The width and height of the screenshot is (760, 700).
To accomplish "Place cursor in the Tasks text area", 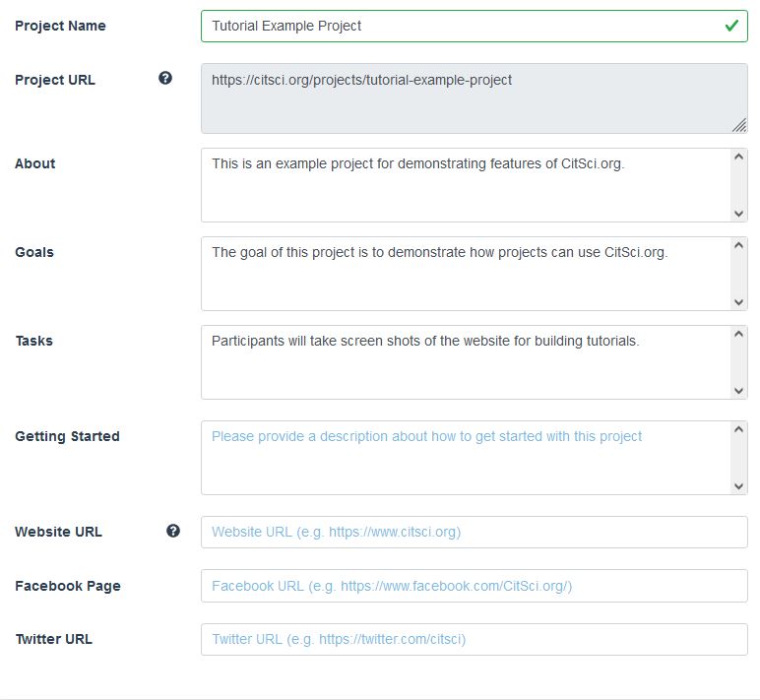I will [463, 361].
